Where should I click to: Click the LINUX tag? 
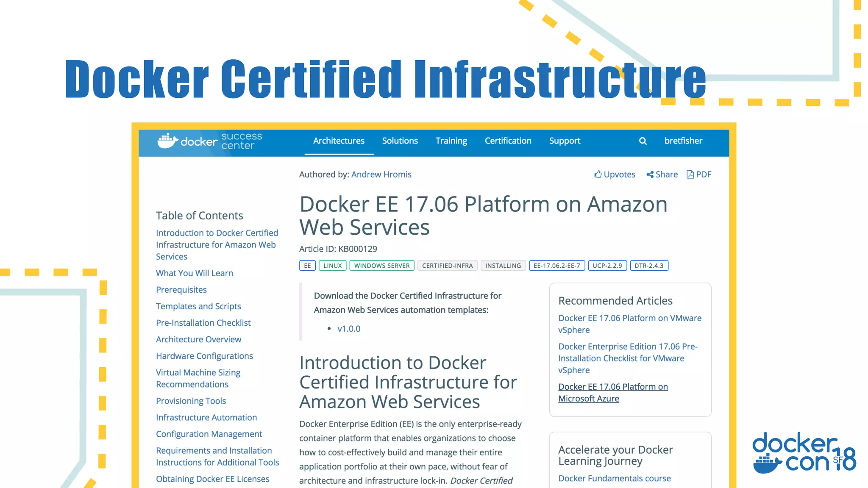[x=333, y=266]
